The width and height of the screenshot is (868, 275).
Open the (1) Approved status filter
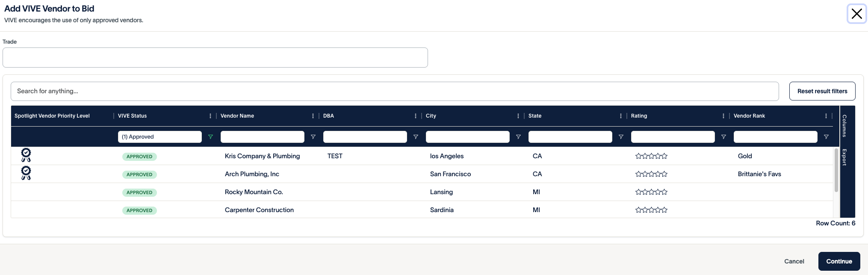click(x=160, y=137)
